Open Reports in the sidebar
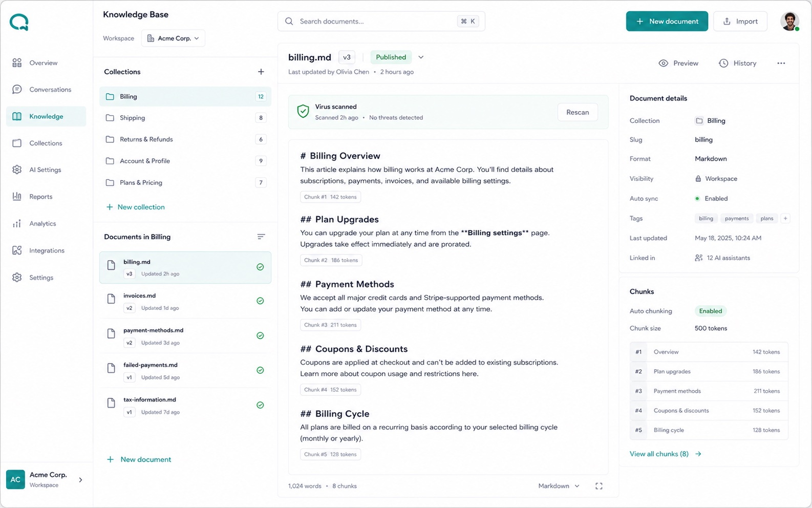The height and width of the screenshot is (508, 812). click(x=46, y=197)
